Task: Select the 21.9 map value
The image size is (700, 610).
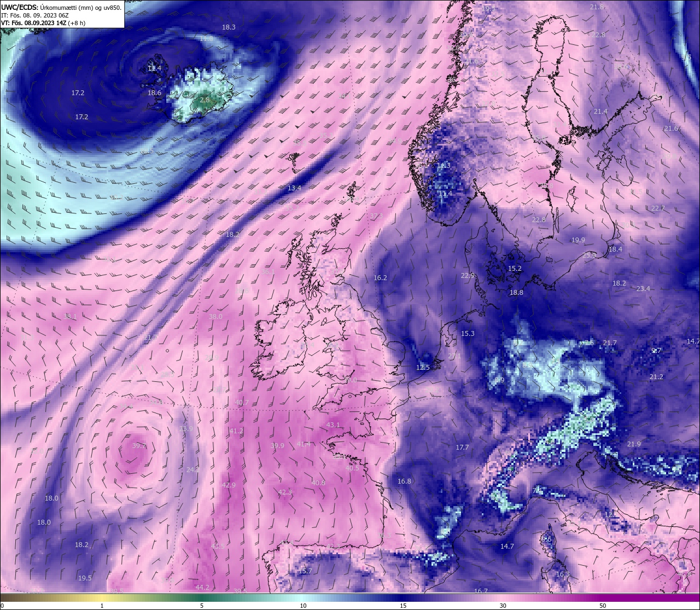Action: click(634, 444)
